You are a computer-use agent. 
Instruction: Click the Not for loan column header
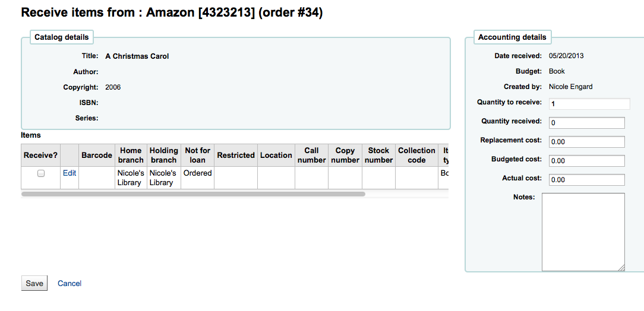198,155
